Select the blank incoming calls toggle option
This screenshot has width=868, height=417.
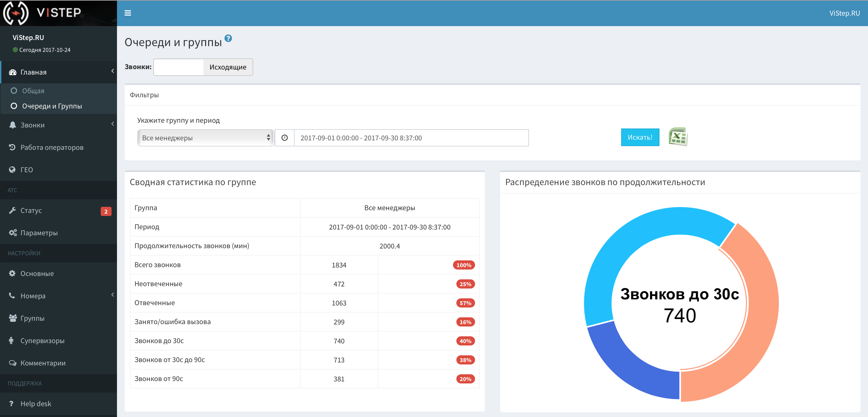pyautogui.click(x=179, y=67)
